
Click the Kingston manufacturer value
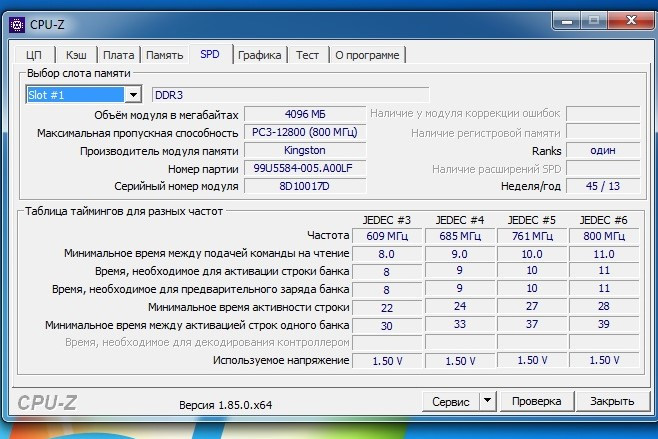(x=305, y=150)
